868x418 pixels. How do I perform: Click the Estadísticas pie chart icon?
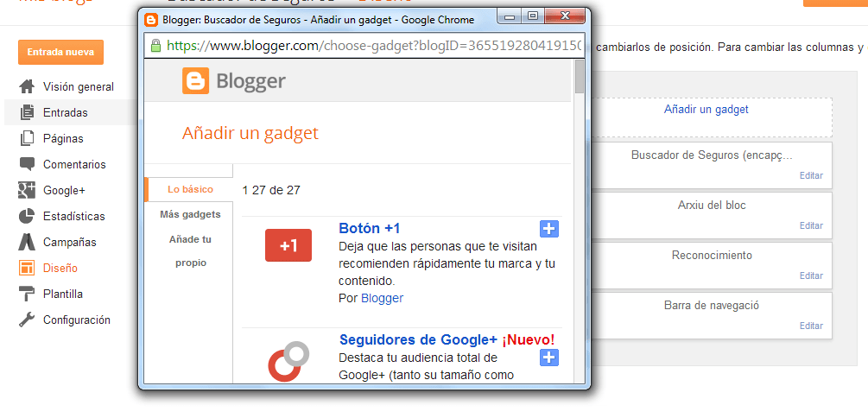pyautogui.click(x=27, y=216)
